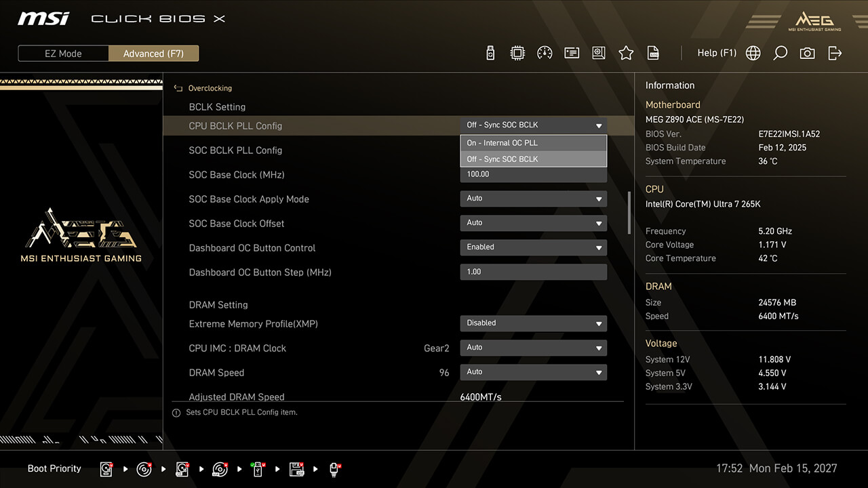Click the CPU chip icon in toolbar
Image resolution: width=868 pixels, height=488 pixels.
[x=517, y=53]
